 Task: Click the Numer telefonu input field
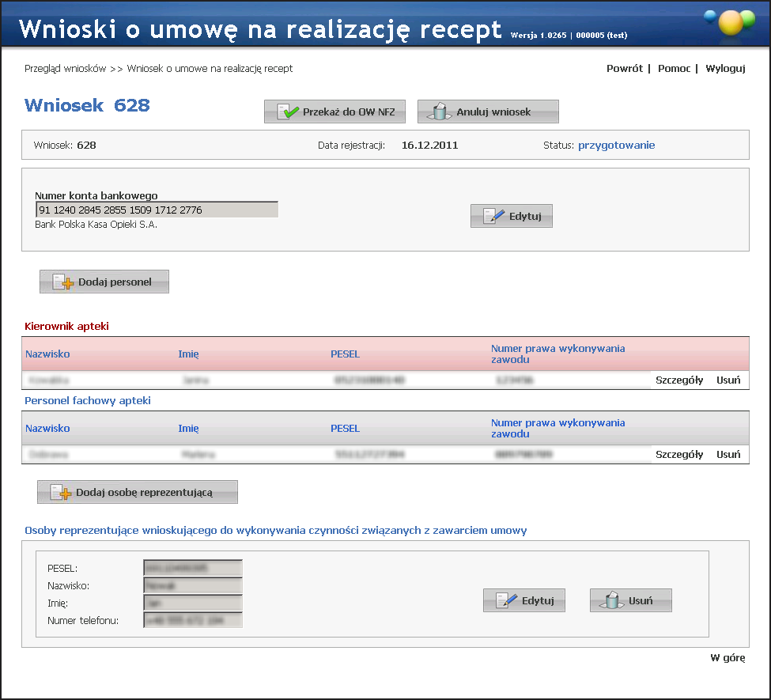pos(192,621)
